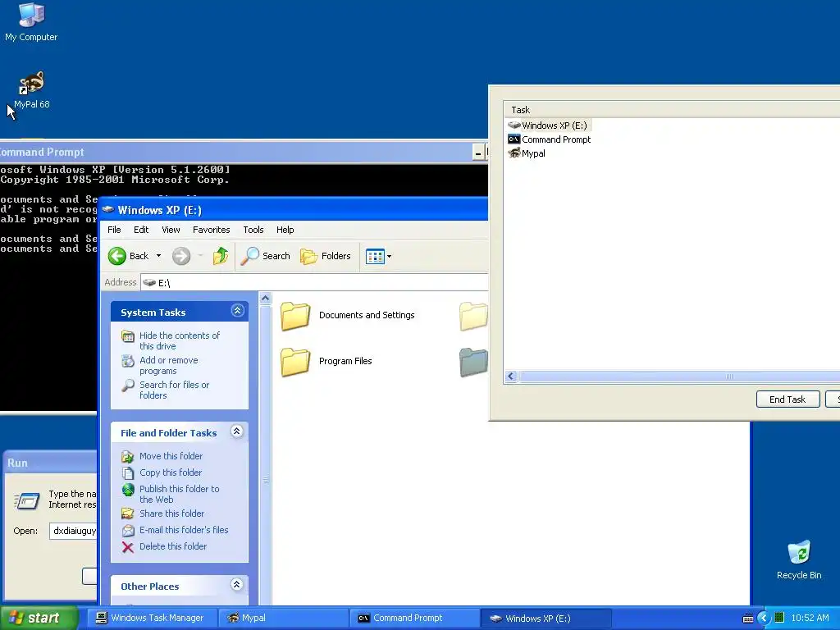Click the 10:52 AM clock
The image size is (840, 630).
pyautogui.click(x=810, y=618)
